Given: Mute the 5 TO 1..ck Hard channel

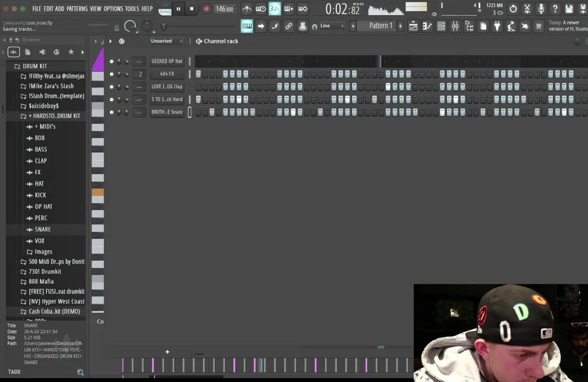Looking at the screenshot, I should (111, 99).
